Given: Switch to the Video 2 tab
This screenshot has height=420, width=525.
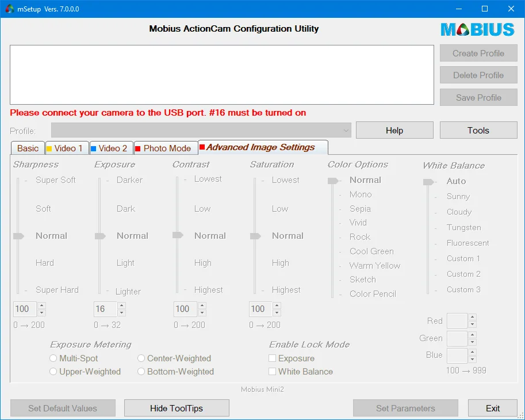Looking at the screenshot, I should pos(112,148).
